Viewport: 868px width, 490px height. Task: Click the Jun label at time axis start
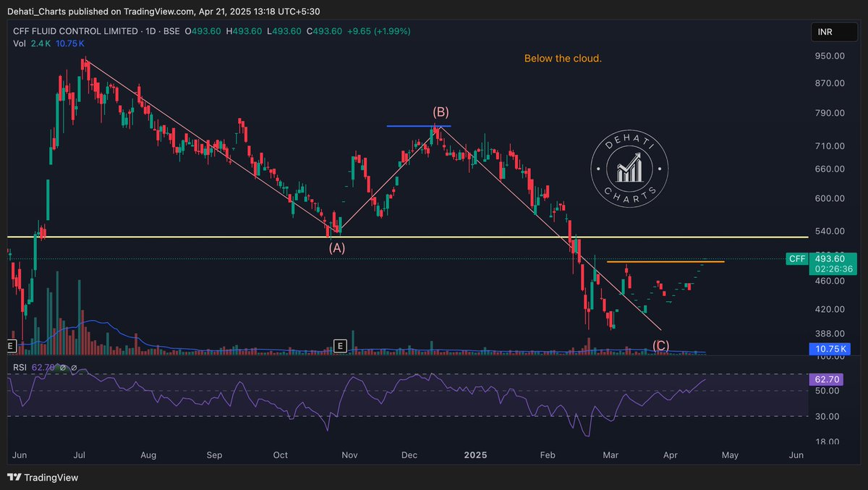[x=20, y=455]
